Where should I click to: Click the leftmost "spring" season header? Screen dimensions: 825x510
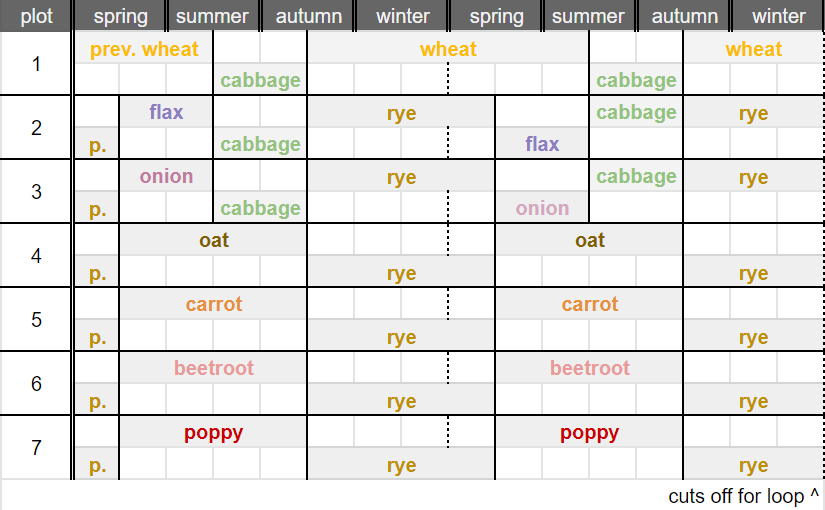120,16
